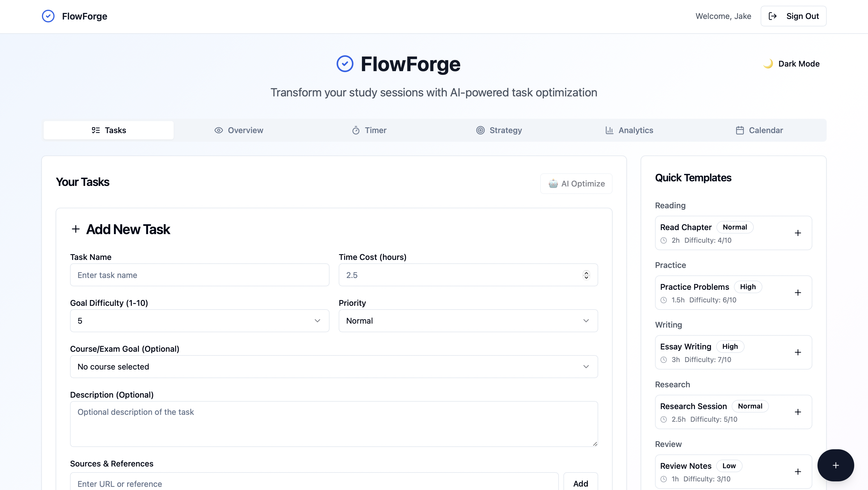Click the Description resize handle corner
Image resolution: width=868 pixels, height=490 pixels.
point(595,444)
